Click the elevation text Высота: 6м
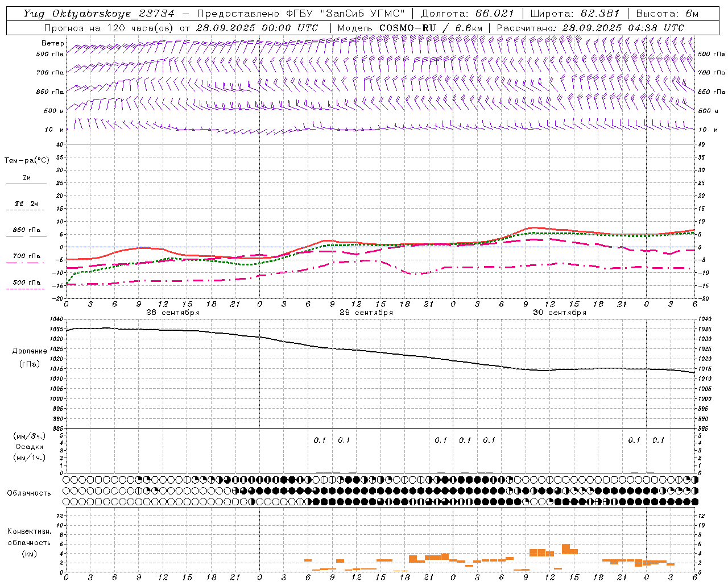Screen dimensions: 728x582 coord(667,14)
